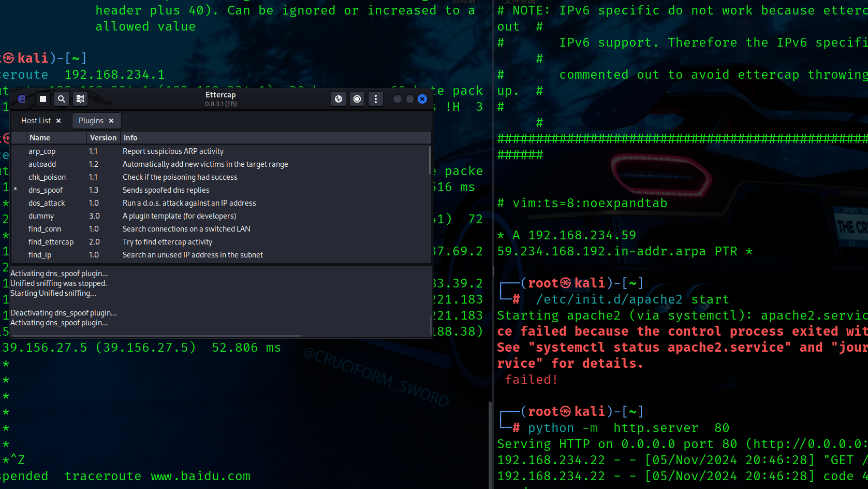Scan for hosts using the magnifier icon

(62, 99)
